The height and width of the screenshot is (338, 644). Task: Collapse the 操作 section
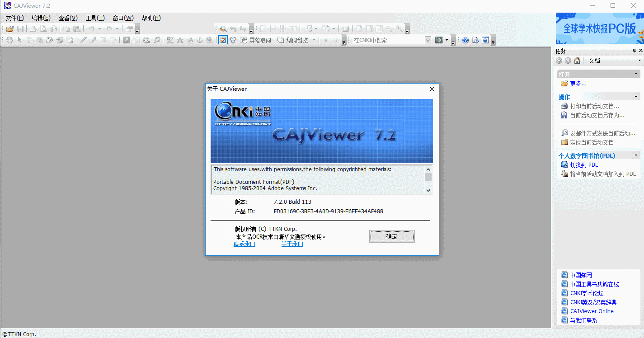(636, 96)
